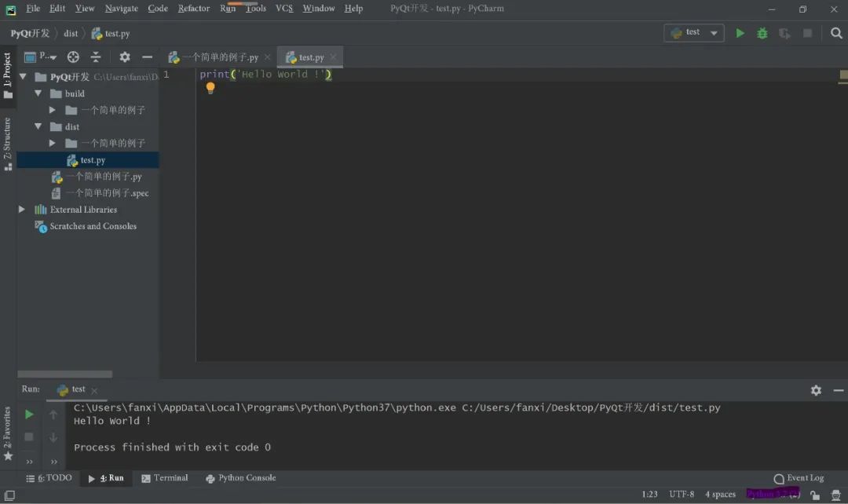Close the 一个简单的例子.py editor tab

[267, 57]
